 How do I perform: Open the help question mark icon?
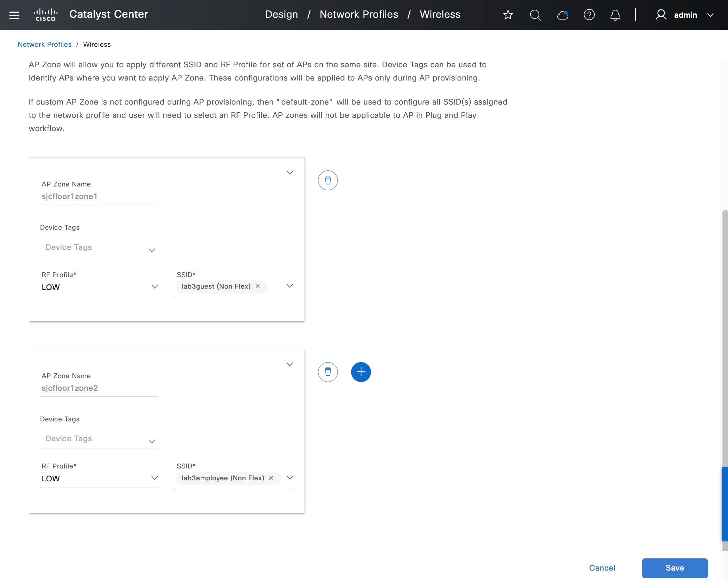click(589, 15)
